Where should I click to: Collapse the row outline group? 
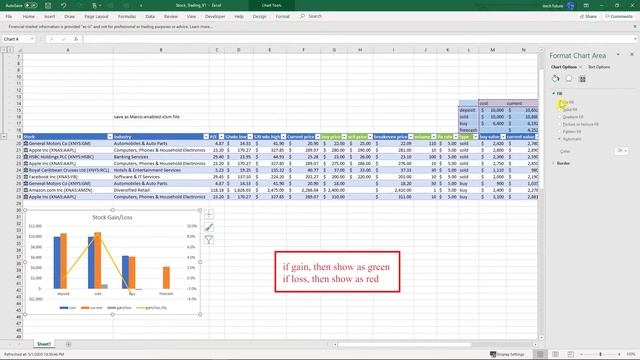[x=4, y=136]
